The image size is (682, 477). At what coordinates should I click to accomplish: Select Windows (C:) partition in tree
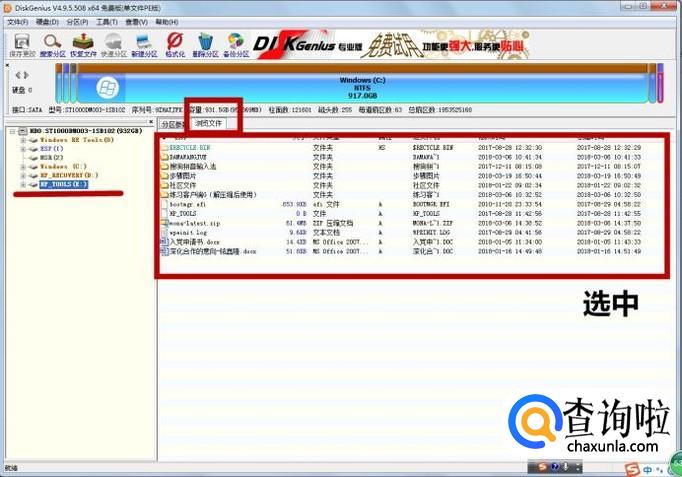click(63, 167)
